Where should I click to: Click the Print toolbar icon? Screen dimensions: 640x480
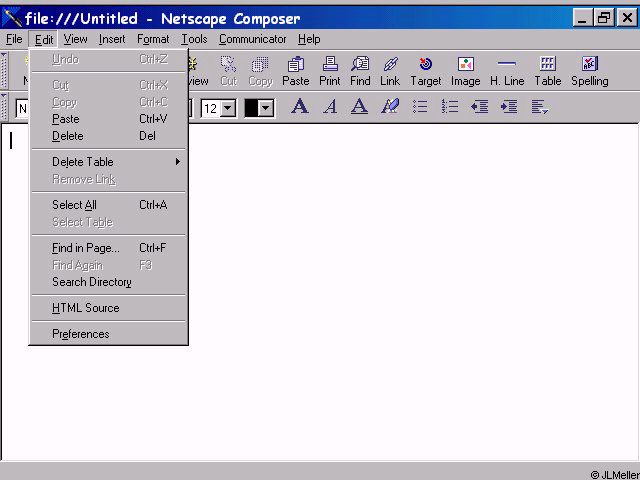329,71
